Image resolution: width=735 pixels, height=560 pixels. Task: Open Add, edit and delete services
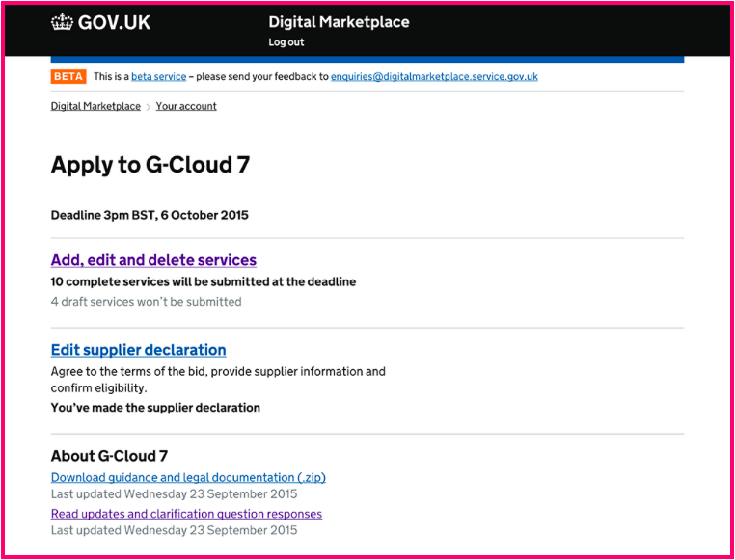(x=153, y=260)
